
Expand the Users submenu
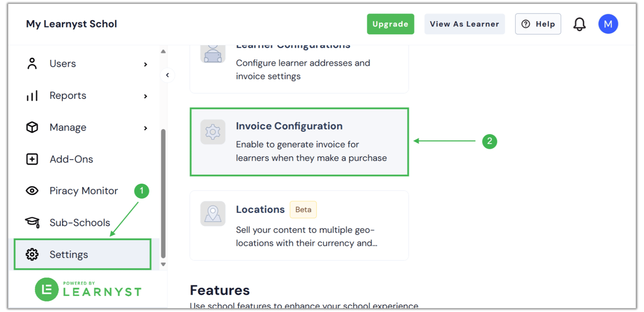[146, 64]
